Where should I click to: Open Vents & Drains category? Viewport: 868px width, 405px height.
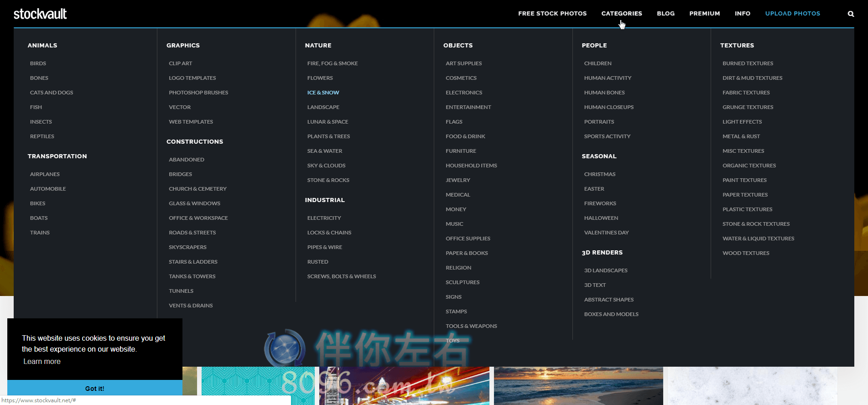(x=191, y=306)
